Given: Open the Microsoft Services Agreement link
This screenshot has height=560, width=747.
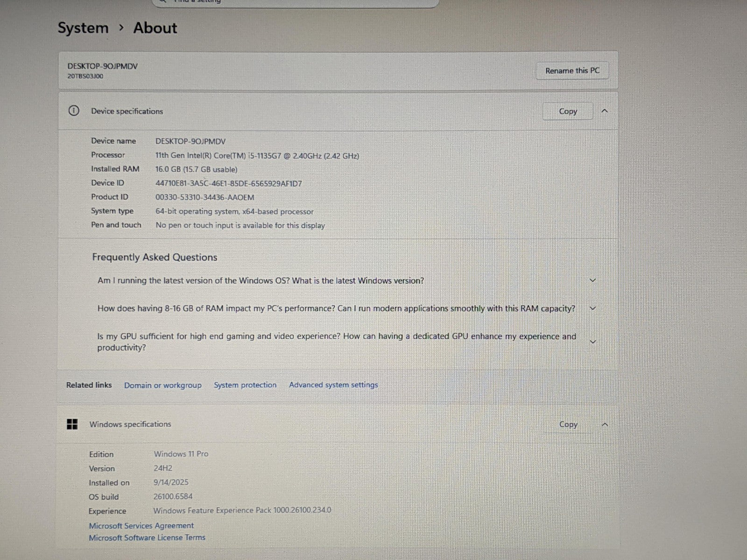Looking at the screenshot, I should coord(141,525).
